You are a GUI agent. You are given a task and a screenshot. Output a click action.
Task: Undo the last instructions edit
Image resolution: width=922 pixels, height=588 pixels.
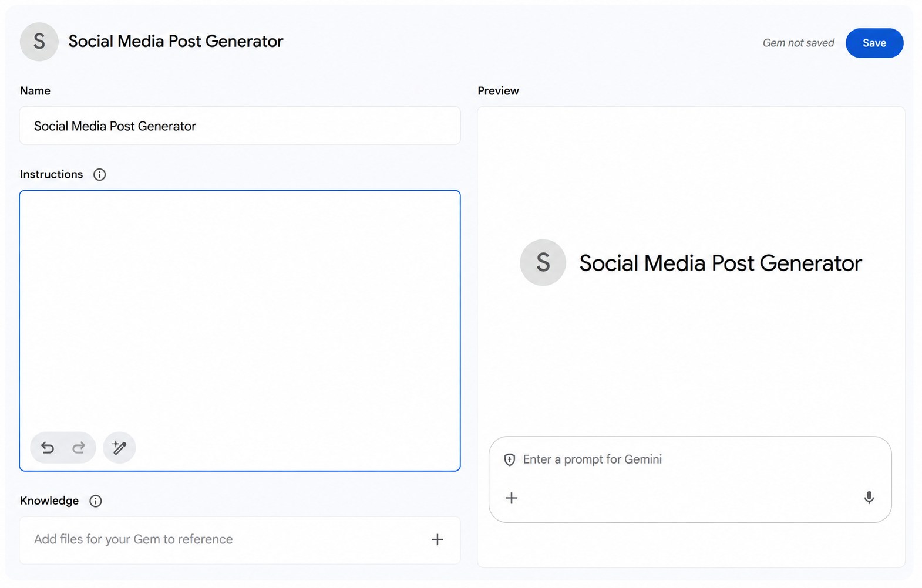click(48, 448)
